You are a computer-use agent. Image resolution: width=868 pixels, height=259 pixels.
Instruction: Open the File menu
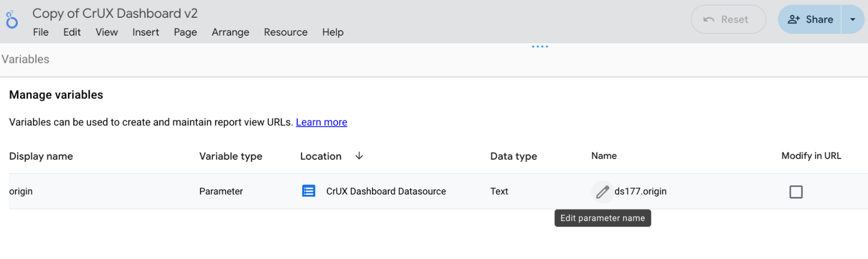pyautogui.click(x=40, y=32)
